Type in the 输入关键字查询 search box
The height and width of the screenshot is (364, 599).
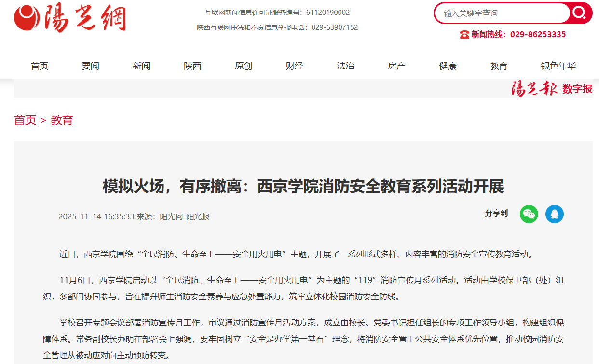click(x=502, y=13)
